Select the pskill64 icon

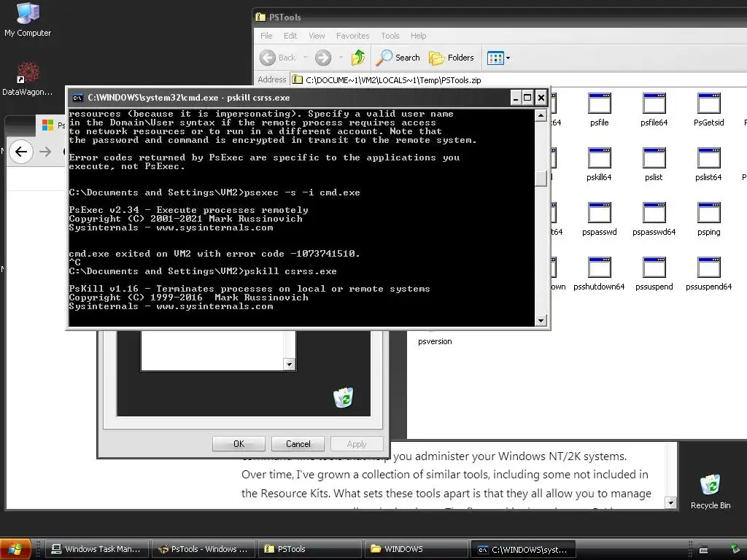(x=600, y=164)
